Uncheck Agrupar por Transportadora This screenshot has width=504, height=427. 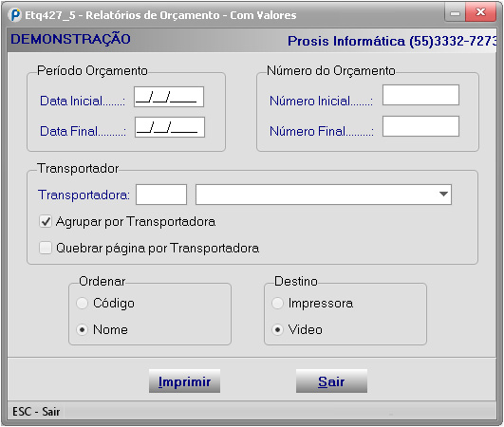point(46,221)
